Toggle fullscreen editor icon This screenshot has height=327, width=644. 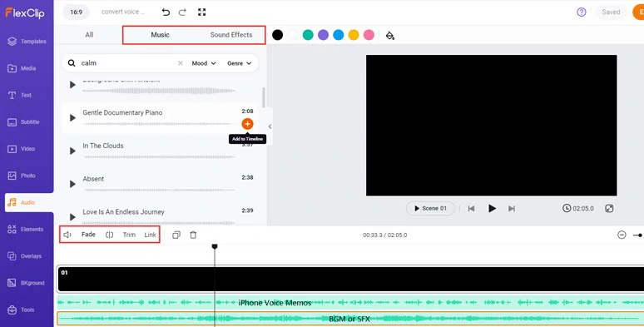(201, 12)
